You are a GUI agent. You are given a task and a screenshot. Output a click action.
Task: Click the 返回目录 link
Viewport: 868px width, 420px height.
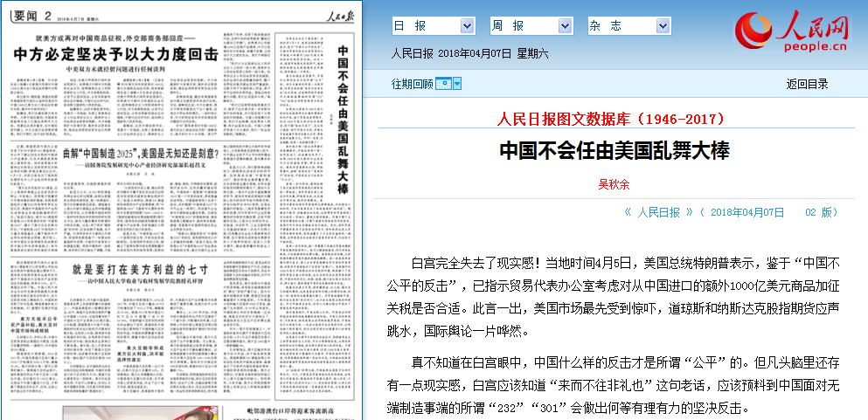pos(807,84)
